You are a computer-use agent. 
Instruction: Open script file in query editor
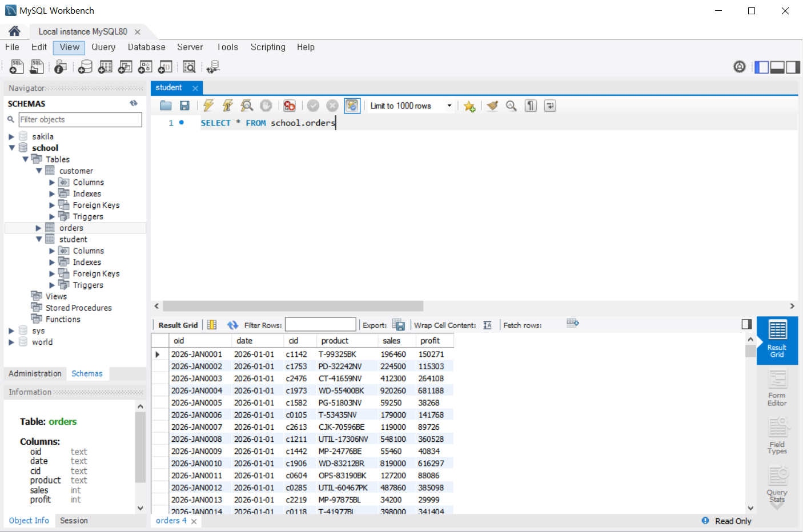[166, 106]
